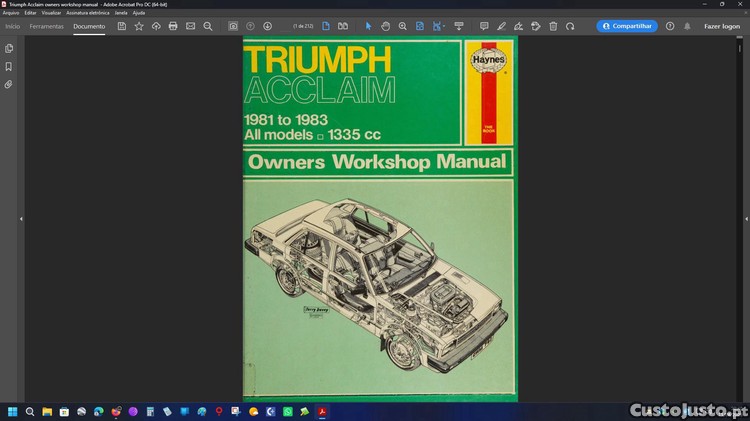Expand the left navigation pane arrow

pos(21,219)
